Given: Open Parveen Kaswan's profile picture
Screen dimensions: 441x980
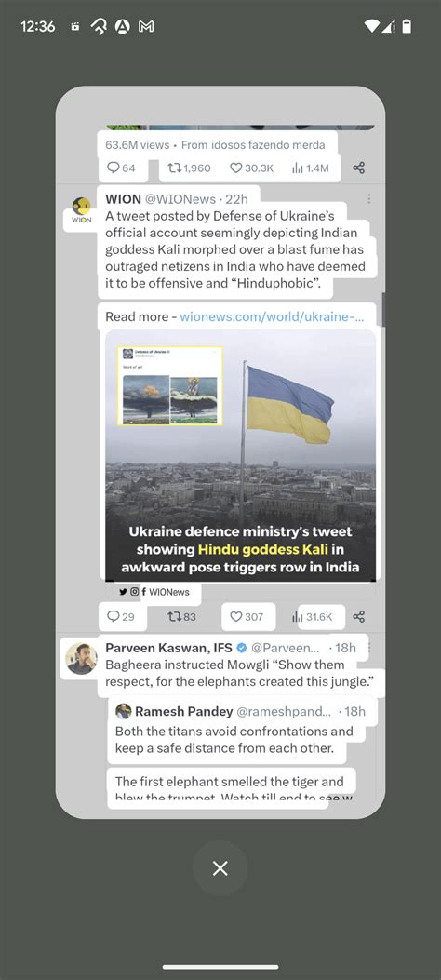Looking at the screenshot, I should pyautogui.click(x=81, y=658).
